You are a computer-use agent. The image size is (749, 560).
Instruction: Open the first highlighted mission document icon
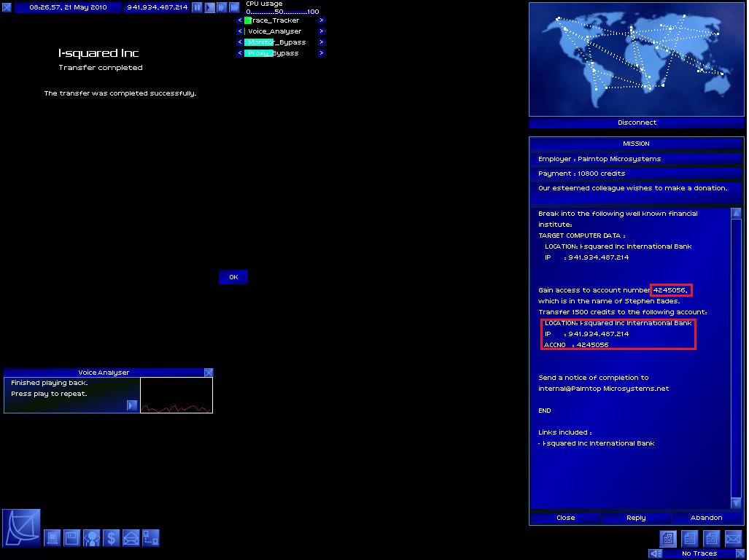[x=668, y=539]
